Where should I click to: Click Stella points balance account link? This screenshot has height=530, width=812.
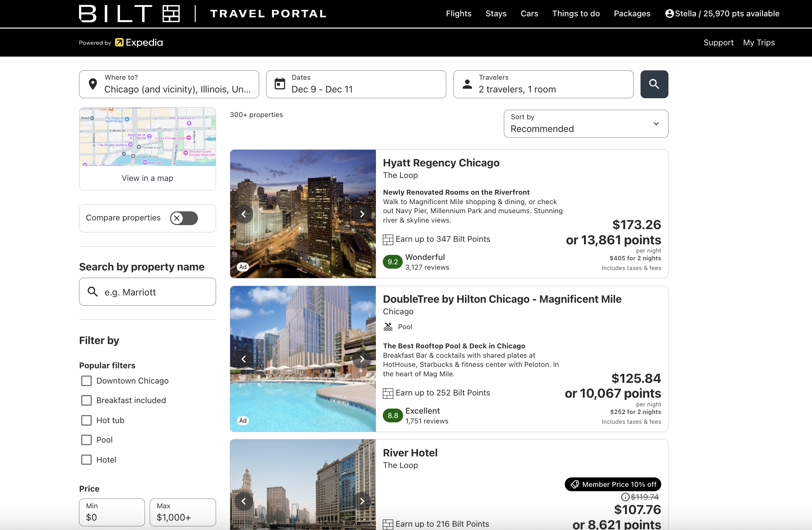(x=722, y=13)
